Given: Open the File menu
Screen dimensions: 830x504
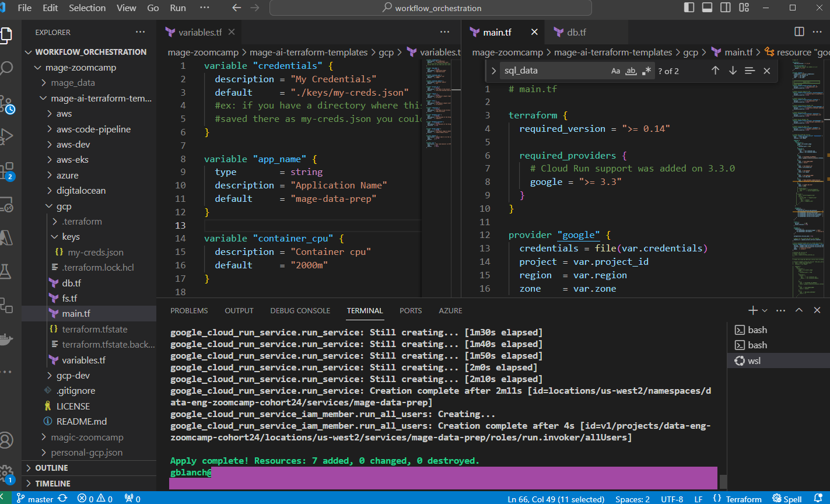Looking at the screenshot, I should click(24, 8).
